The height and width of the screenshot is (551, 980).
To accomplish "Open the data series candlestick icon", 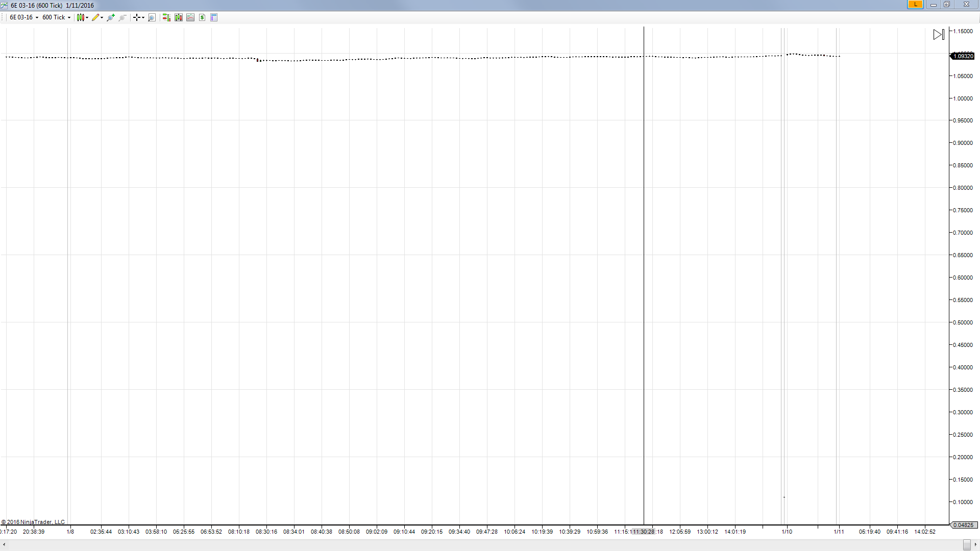I will point(178,17).
